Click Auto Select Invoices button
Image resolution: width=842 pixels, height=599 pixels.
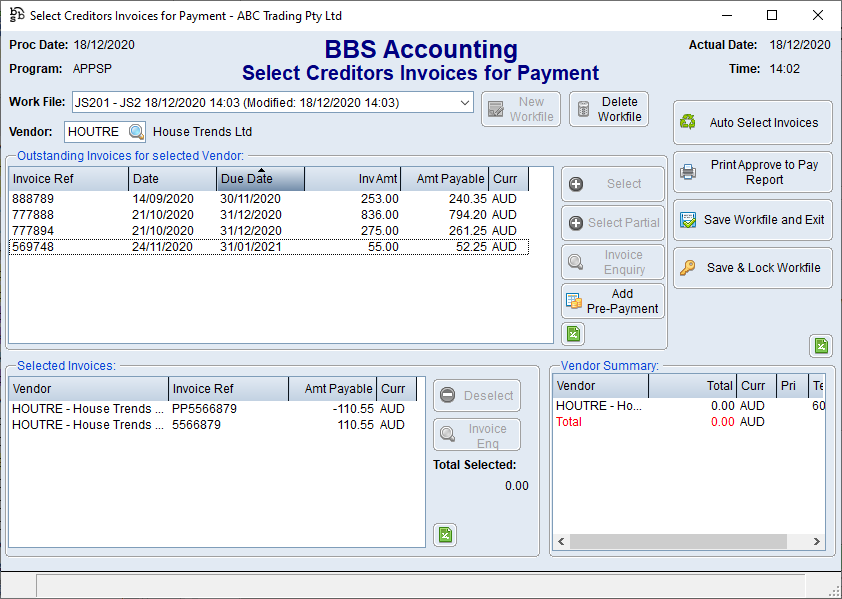[752, 123]
